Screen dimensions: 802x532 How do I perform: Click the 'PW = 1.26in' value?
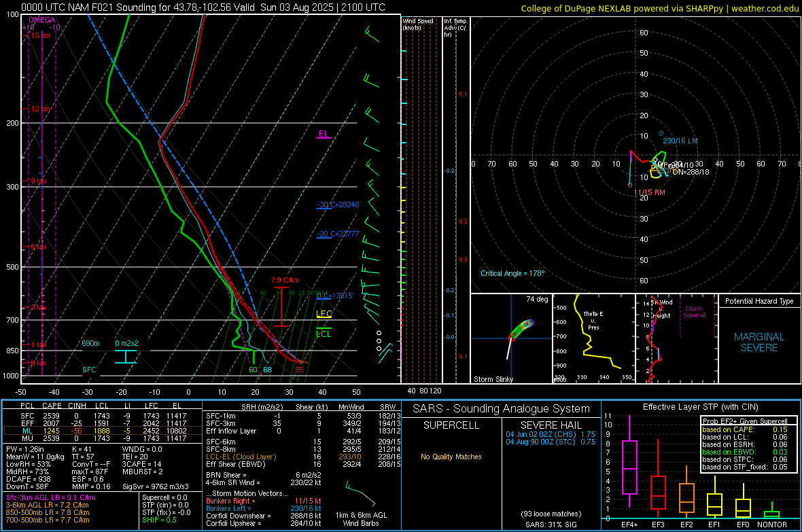pos(25,449)
